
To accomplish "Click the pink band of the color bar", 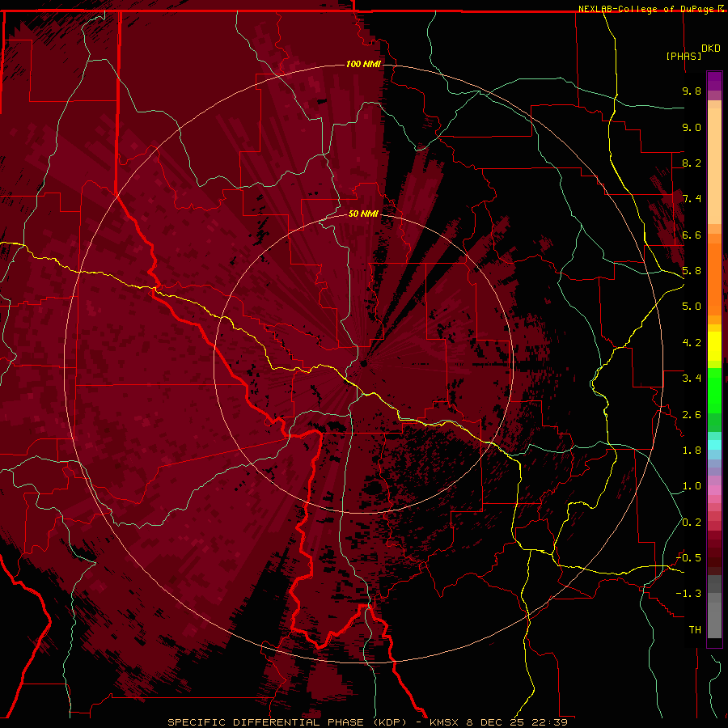I will pyautogui.click(x=714, y=489).
